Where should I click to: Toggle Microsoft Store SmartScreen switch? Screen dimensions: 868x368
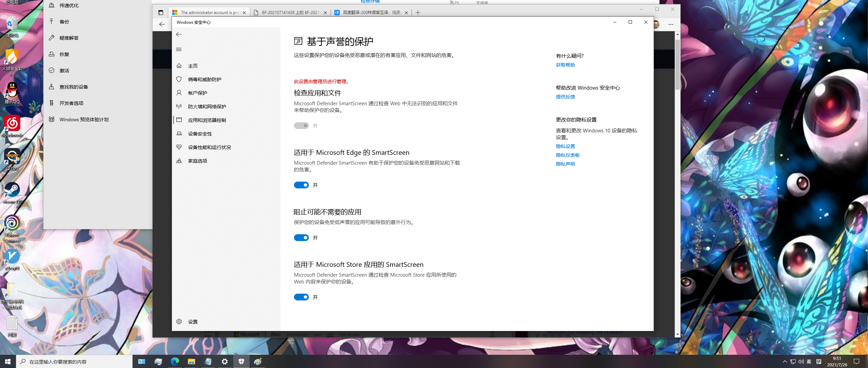[x=301, y=297]
